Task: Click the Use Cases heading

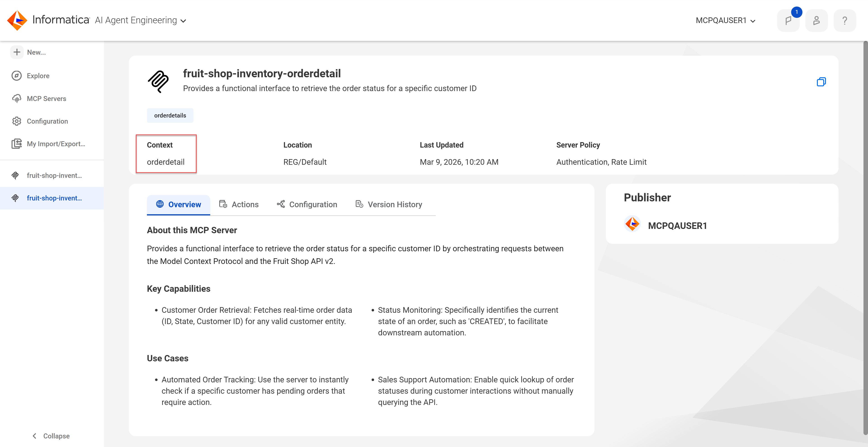Action: [167, 358]
